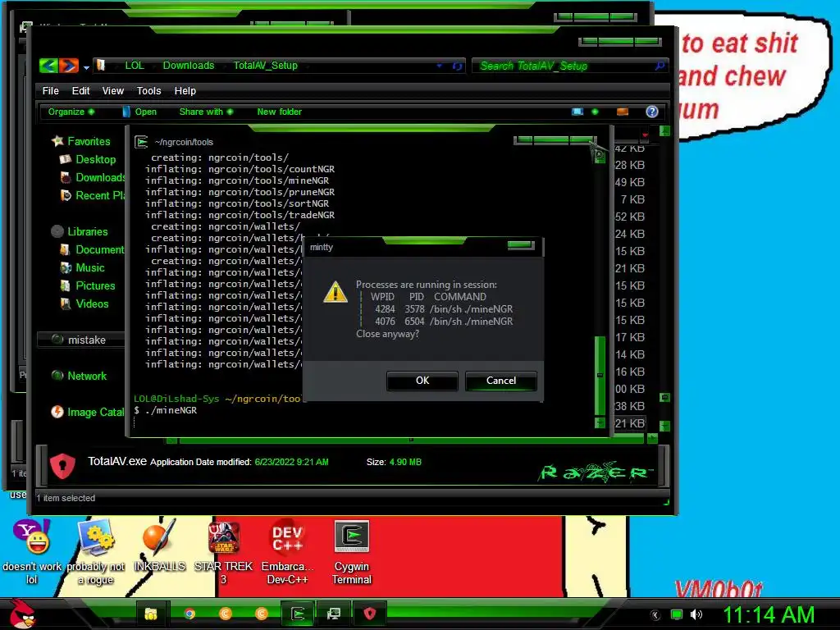The image size is (840, 630).
Task: Open the address bar history dropdown arrow
Action: tap(440, 66)
